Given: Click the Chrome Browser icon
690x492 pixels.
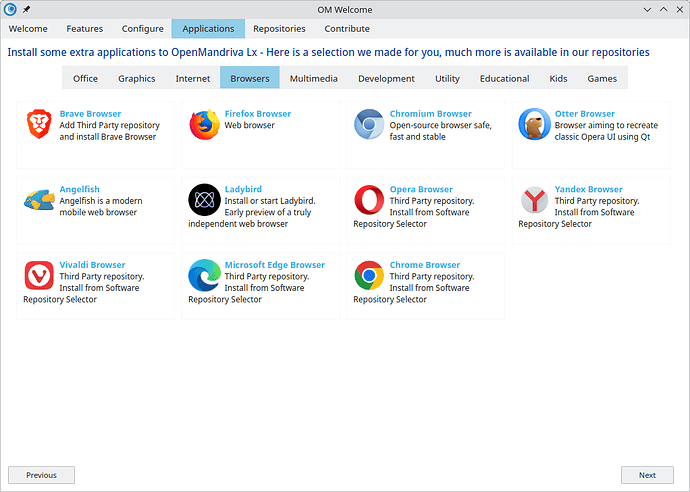Looking at the screenshot, I should point(369,275).
